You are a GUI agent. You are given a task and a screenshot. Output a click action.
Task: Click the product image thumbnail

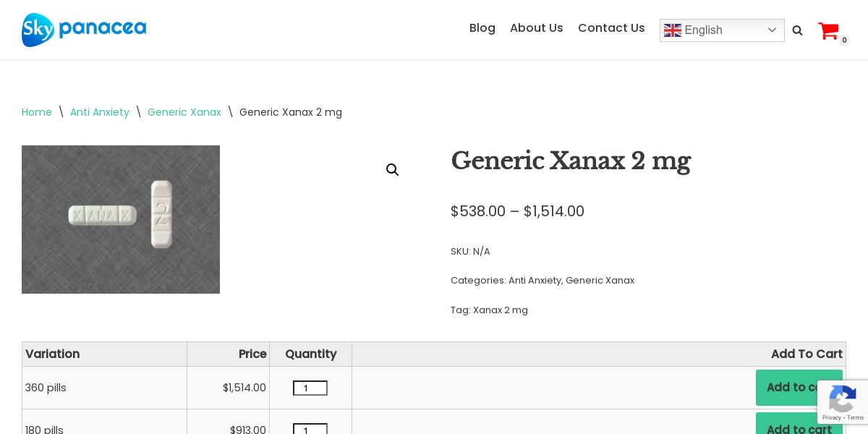point(121,219)
